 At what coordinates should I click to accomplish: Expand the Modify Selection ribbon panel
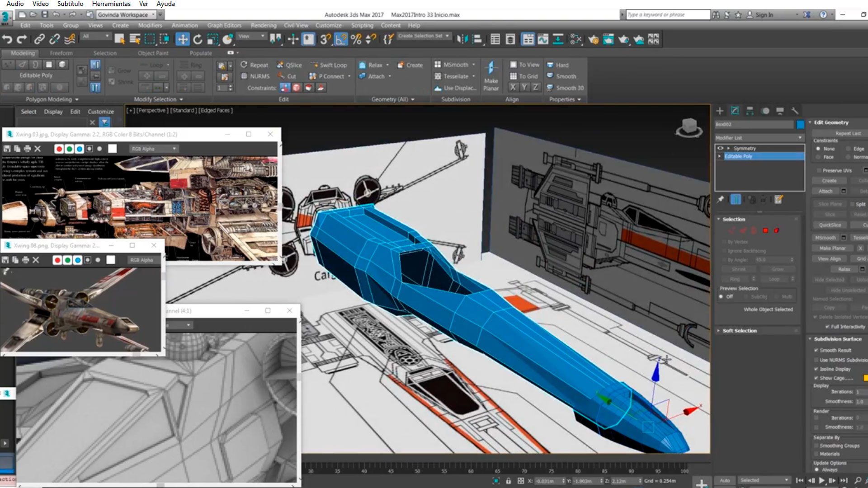click(158, 99)
